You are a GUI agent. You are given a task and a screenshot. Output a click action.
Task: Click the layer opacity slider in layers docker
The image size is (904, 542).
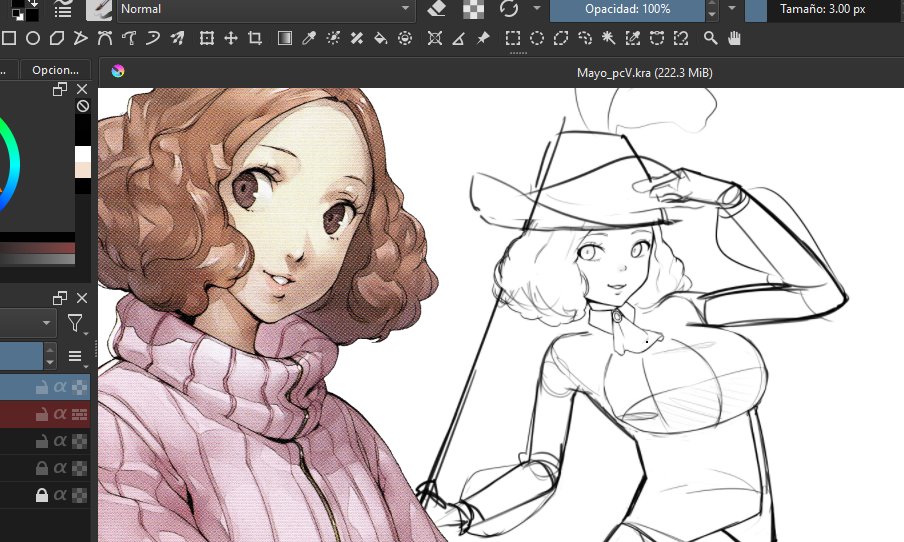21,356
